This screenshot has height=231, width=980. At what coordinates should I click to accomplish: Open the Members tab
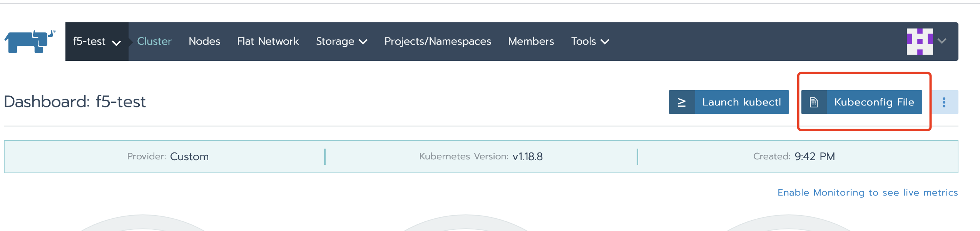pyautogui.click(x=531, y=41)
